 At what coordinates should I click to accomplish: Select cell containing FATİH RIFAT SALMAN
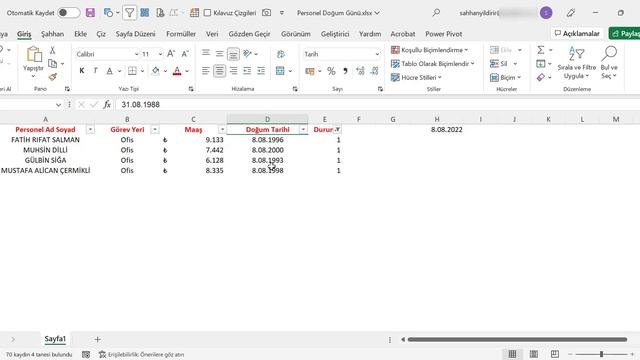45,140
